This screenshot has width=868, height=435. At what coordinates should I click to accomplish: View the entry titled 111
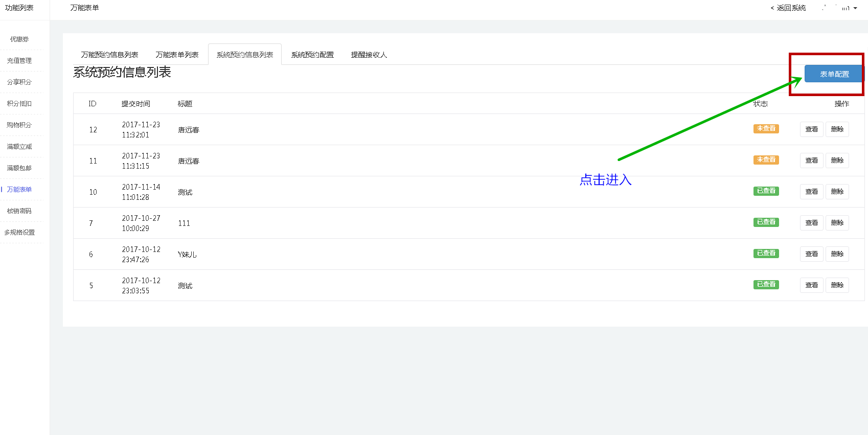811,223
